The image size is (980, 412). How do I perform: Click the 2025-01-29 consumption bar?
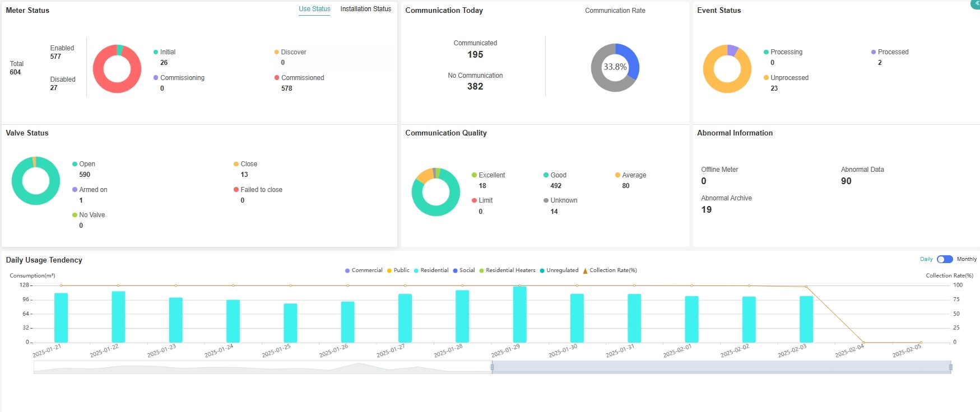coord(519,314)
